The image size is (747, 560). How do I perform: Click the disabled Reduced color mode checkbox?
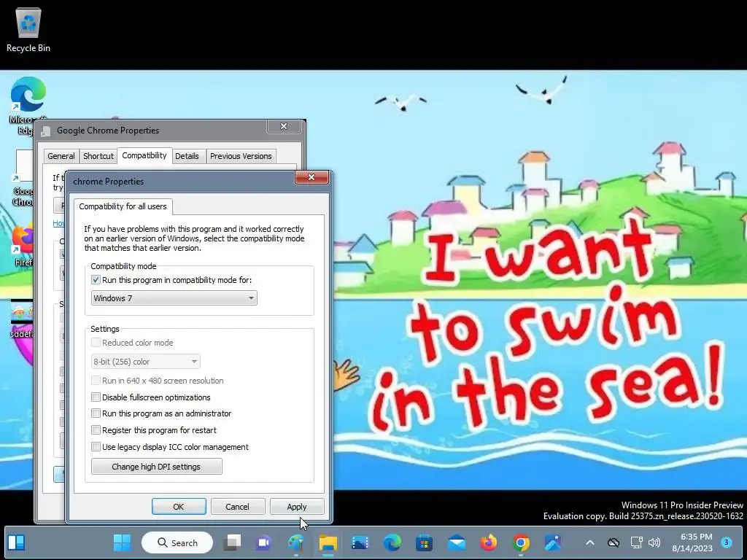[96, 343]
